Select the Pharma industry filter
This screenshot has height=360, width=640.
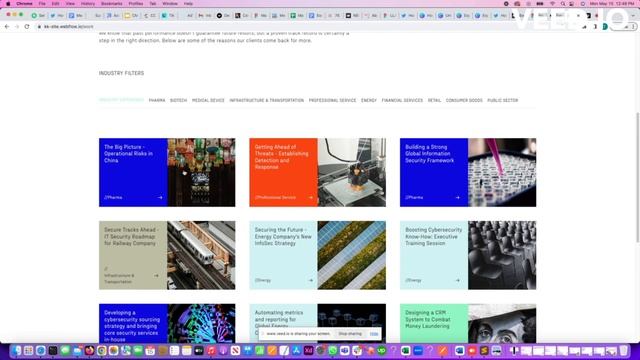coord(157,100)
